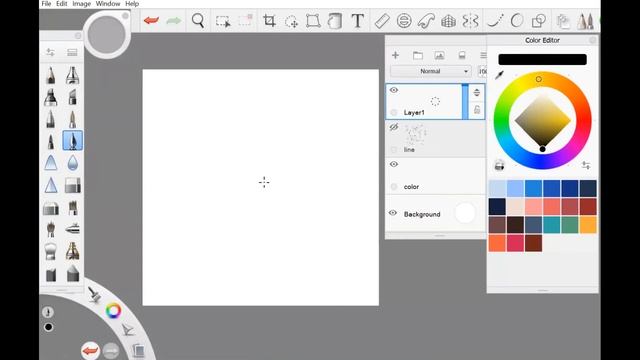Viewport: 640px width, 360px height.
Task: Click the Add Group folder icon
Action: pyautogui.click(x=418, y=55)
